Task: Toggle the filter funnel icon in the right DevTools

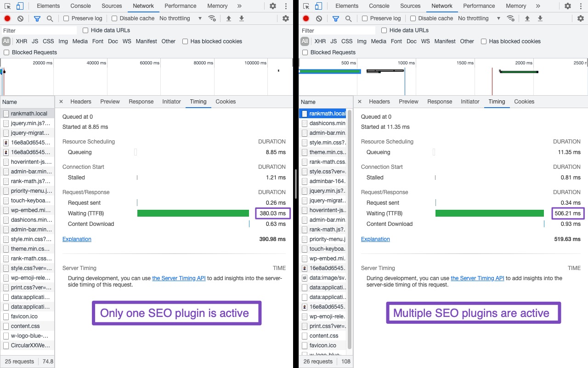Action: [x=335, y=18]
